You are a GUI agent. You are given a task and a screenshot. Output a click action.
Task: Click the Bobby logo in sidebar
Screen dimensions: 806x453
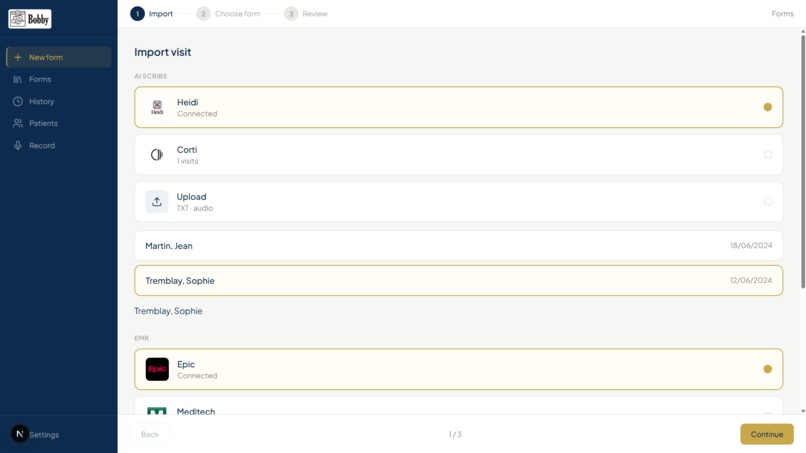(x=30, y=19)
